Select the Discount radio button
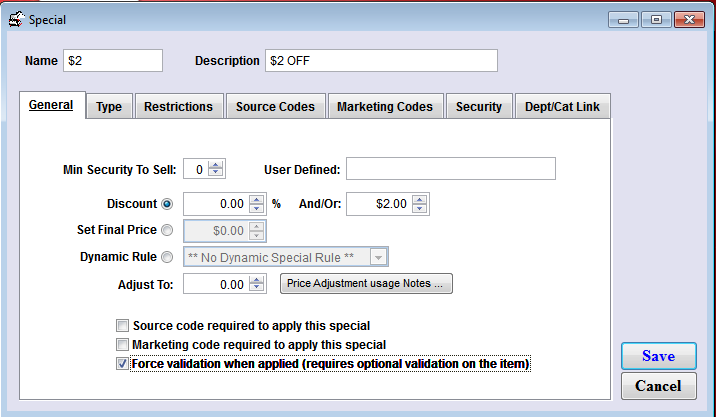The width and height of the screenshot is (716, 417). point(167,204)
